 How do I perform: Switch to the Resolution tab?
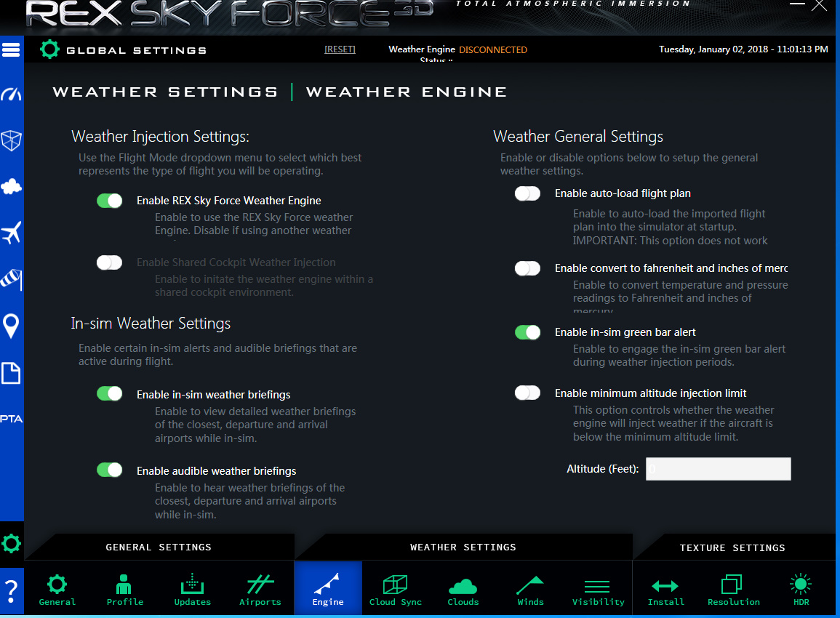click(733, 590)
